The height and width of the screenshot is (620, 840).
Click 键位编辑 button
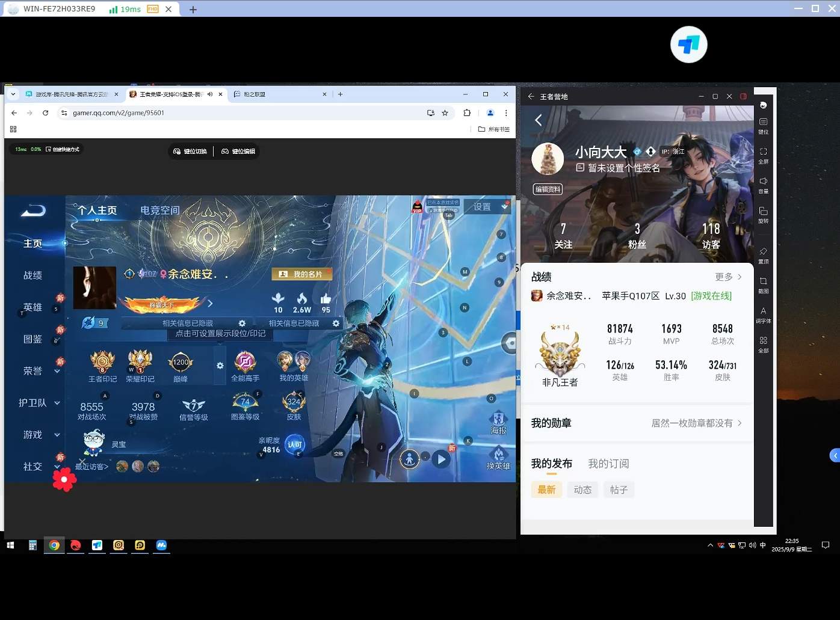(x=238, y=152)
